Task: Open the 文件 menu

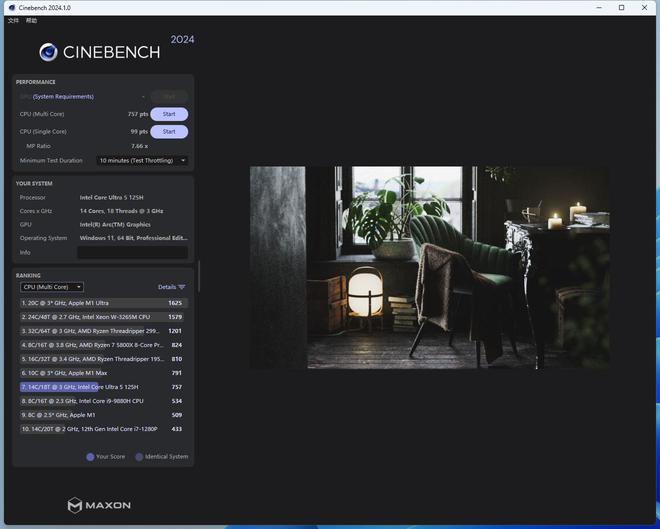Action: pyautogui.click(x=13, y=21)
